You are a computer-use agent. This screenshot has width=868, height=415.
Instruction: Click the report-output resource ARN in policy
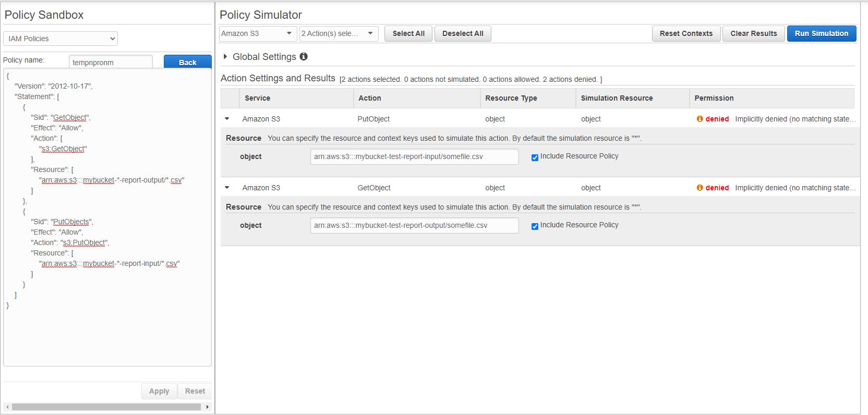(x=112, y=180)
